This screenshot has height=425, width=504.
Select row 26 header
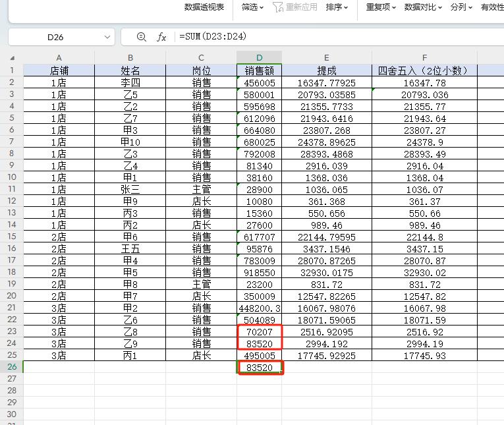pos(12,367)
